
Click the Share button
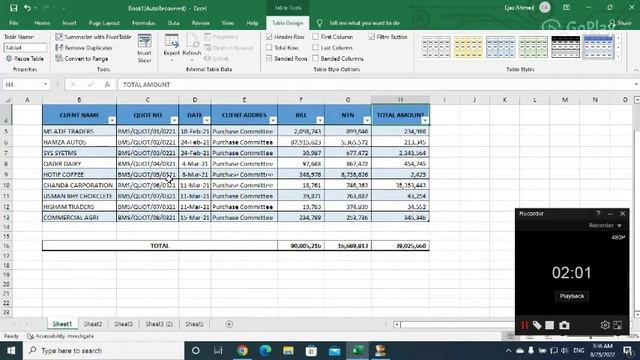(x=620, y=23)
